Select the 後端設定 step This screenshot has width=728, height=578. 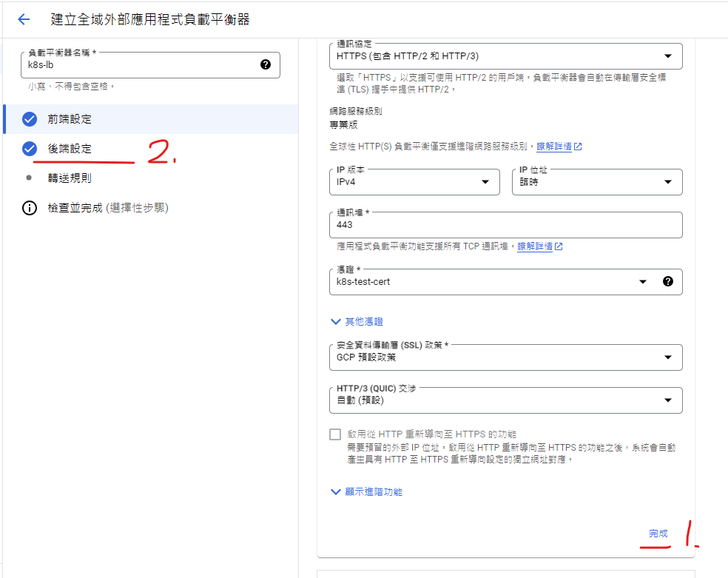point(70,149)
